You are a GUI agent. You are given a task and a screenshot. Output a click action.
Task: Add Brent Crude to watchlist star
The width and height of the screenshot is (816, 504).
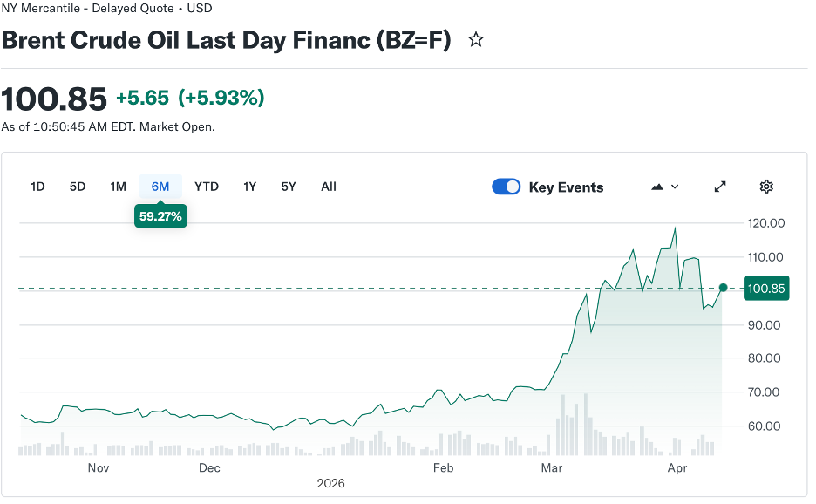click(x=476, y=40)
